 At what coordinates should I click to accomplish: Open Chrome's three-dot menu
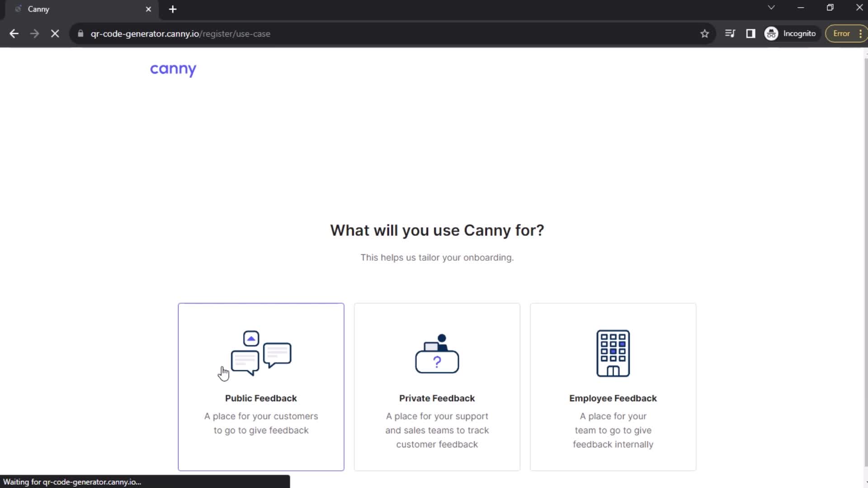[860, 33]
